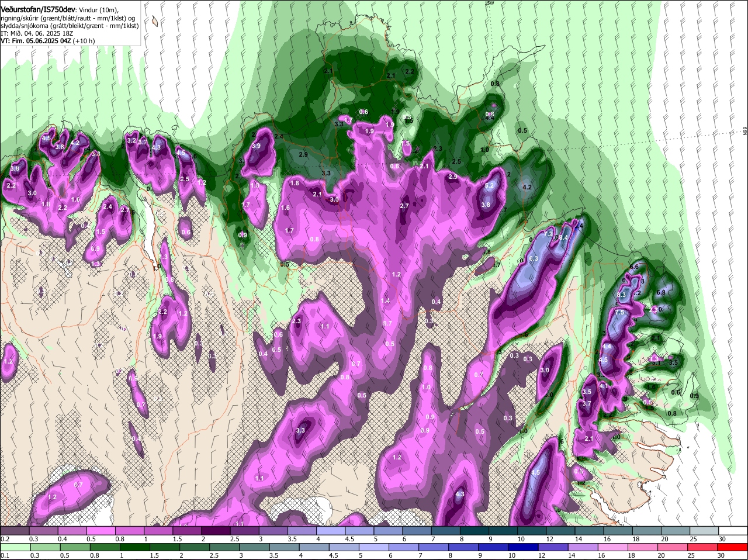Click the '0.2' tick label of snow legend
748x560 pixels.
pyautogui.click(x=5, y=538)
